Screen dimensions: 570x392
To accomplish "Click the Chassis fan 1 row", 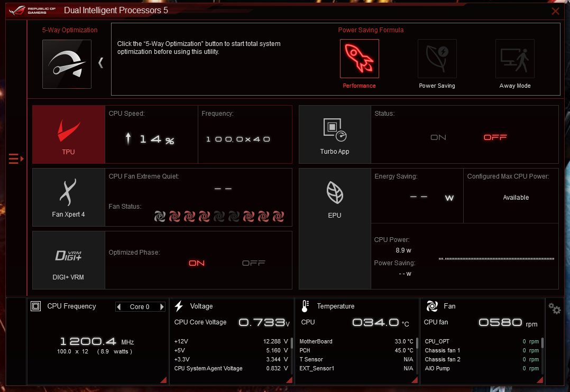I will tap(482, 351).
